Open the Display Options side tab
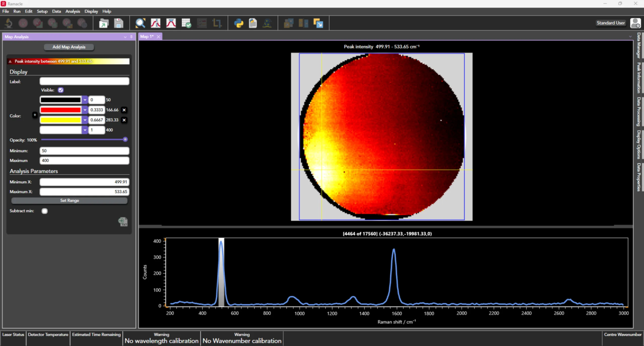 tap(639, 145)
